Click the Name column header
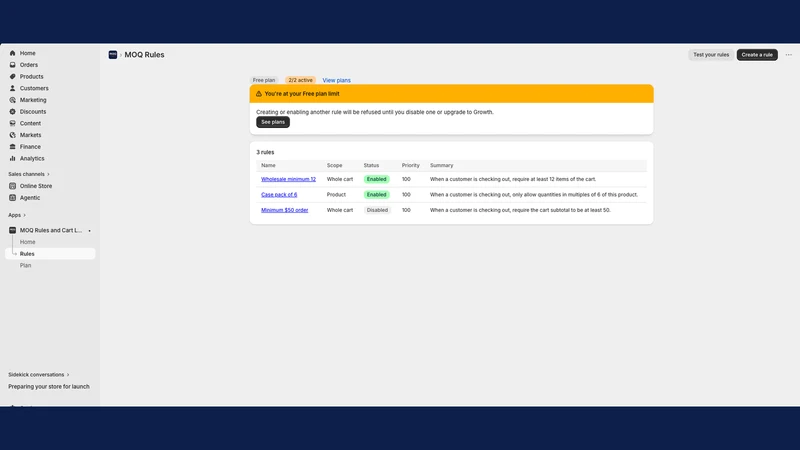This screenshot has height=450, width=800. click(268, 165)
